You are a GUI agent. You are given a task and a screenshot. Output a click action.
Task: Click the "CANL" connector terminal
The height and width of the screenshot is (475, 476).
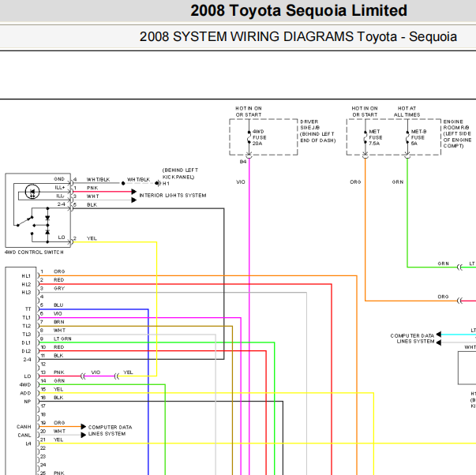[x=24, y=436]
